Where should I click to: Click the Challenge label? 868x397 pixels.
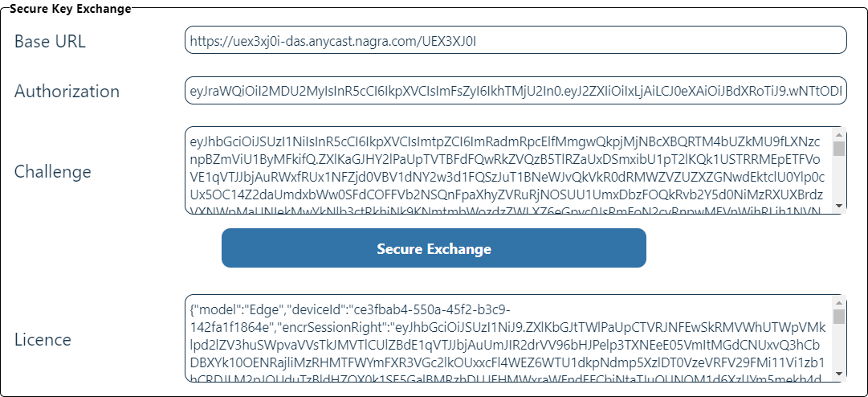(53, 171)
